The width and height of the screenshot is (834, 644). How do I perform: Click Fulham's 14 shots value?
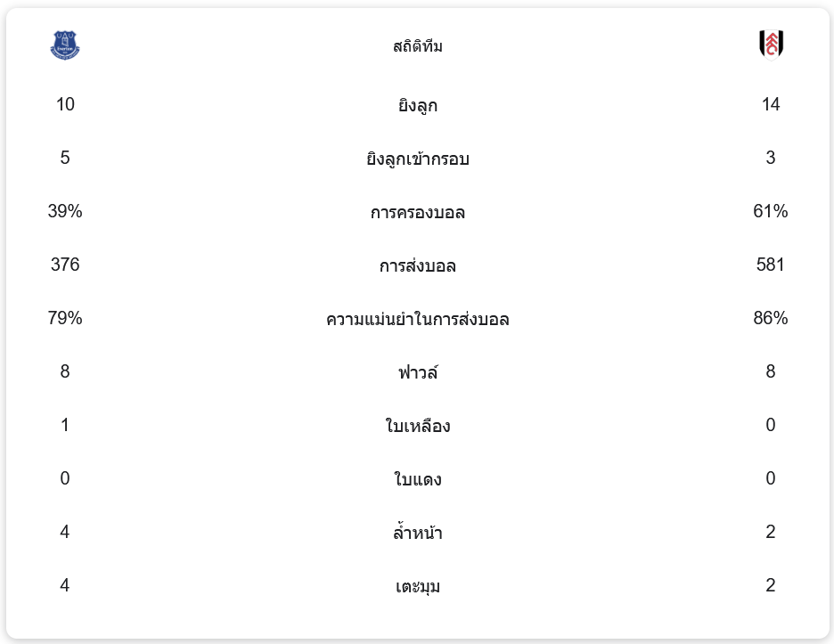[770, 104]
